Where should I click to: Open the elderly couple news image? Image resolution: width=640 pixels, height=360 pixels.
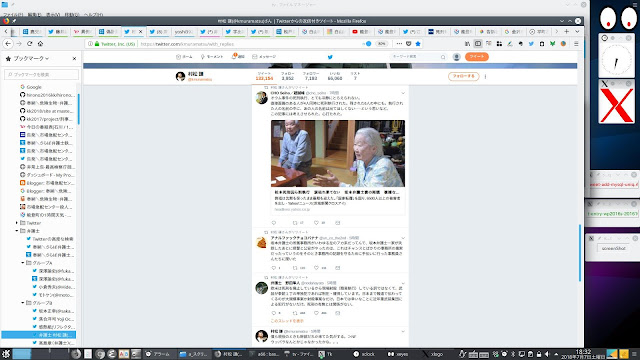[338, 153]
